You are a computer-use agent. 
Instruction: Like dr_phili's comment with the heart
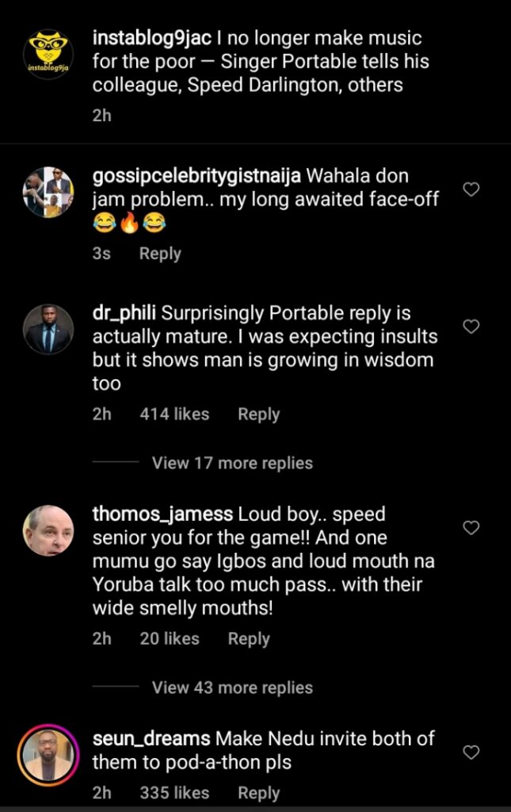point(471,326)
